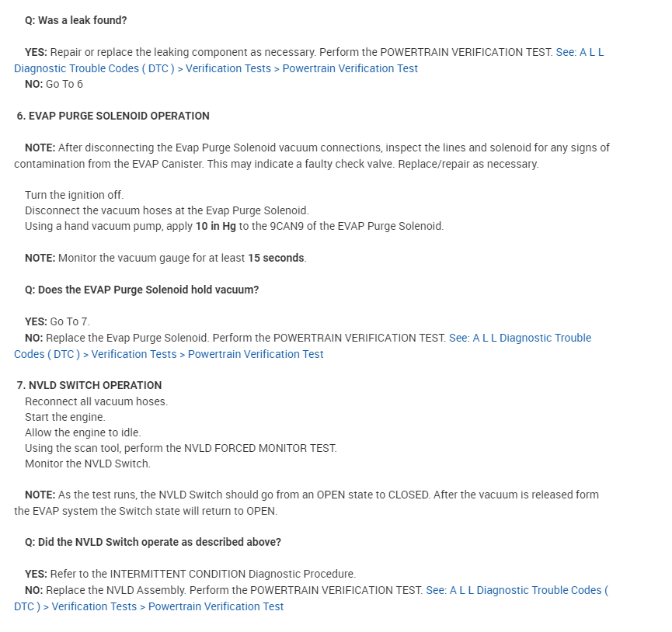Click the 'NVLD FORCED MONITOR TEST' step line
This screenshot has height=632, width=672.
click(180, 448)
